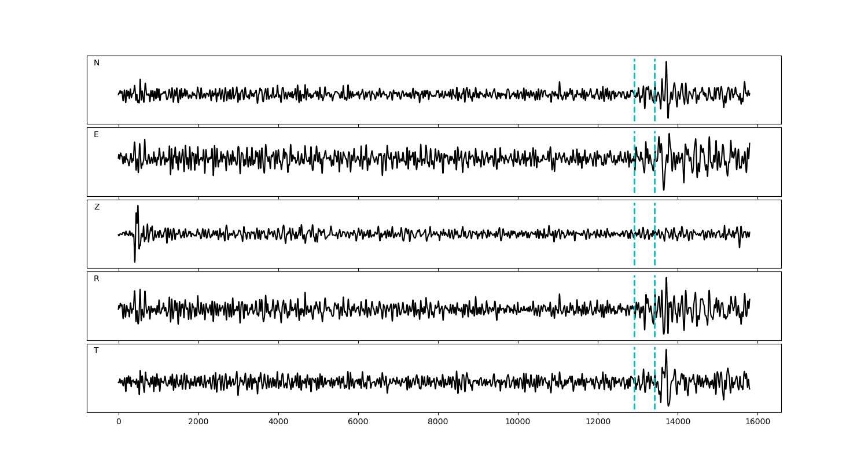Click the deepest trough in the E trace
The height and width of the screenshot is (463, 868).
coord(664,189)
